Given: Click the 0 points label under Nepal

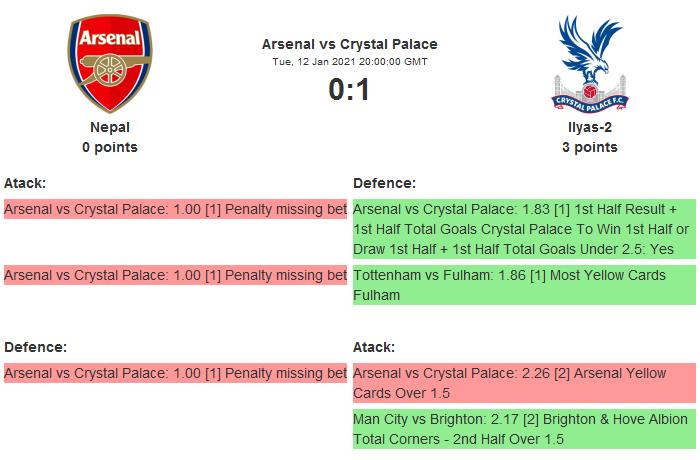Looking at the screenshot, I should (110, 147).
